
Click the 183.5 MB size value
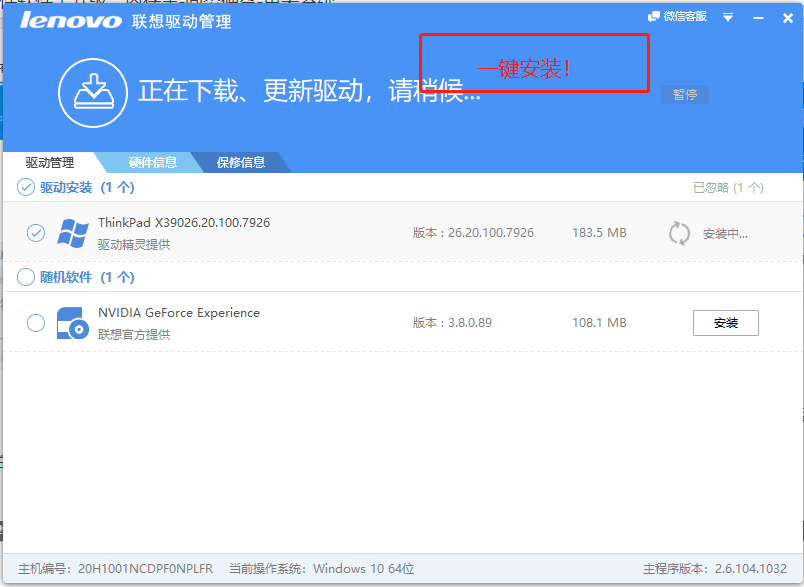click(x=599, y=233)
